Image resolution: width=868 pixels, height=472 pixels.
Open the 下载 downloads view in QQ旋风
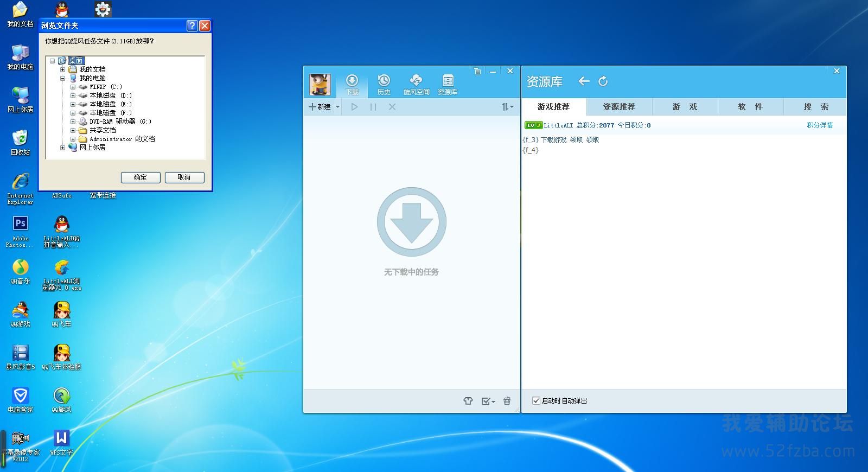[x=352, y=85]
